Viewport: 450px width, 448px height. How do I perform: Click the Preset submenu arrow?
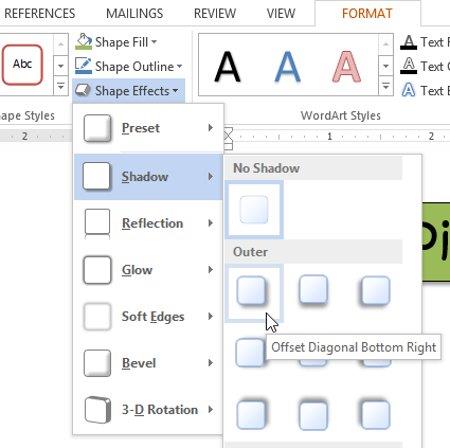point(210,128)
